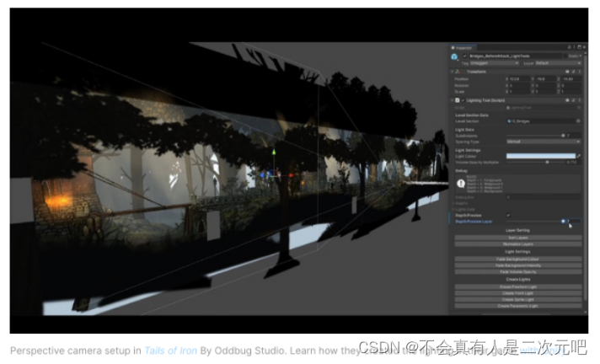Click the Create Sprite Light button

coord(517,299)
